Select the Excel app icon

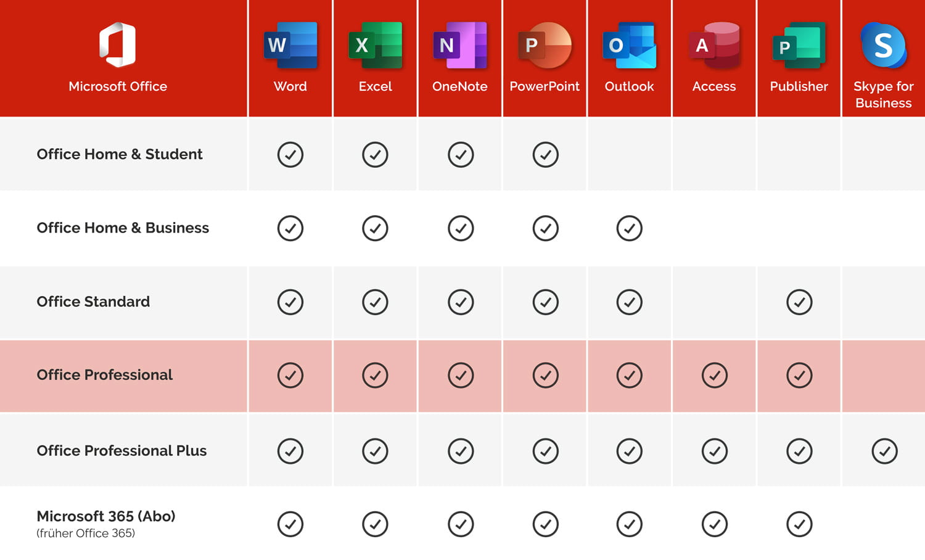tap(375, 45)
